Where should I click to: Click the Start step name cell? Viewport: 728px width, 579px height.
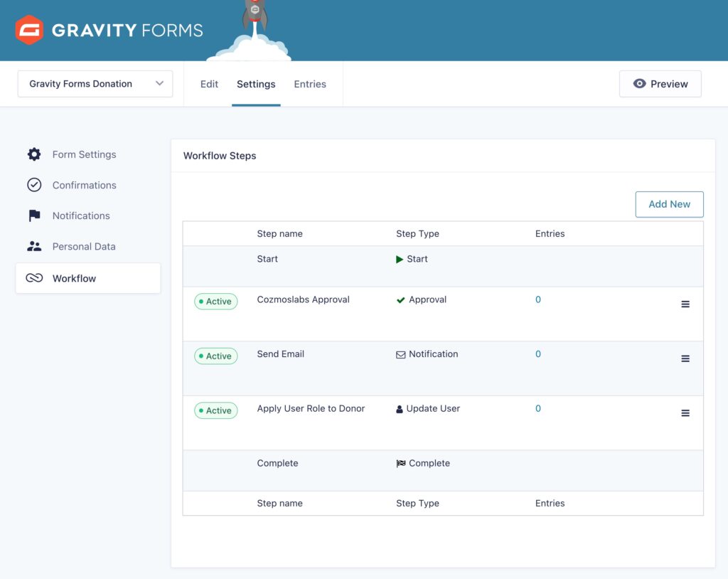[267, 259]
